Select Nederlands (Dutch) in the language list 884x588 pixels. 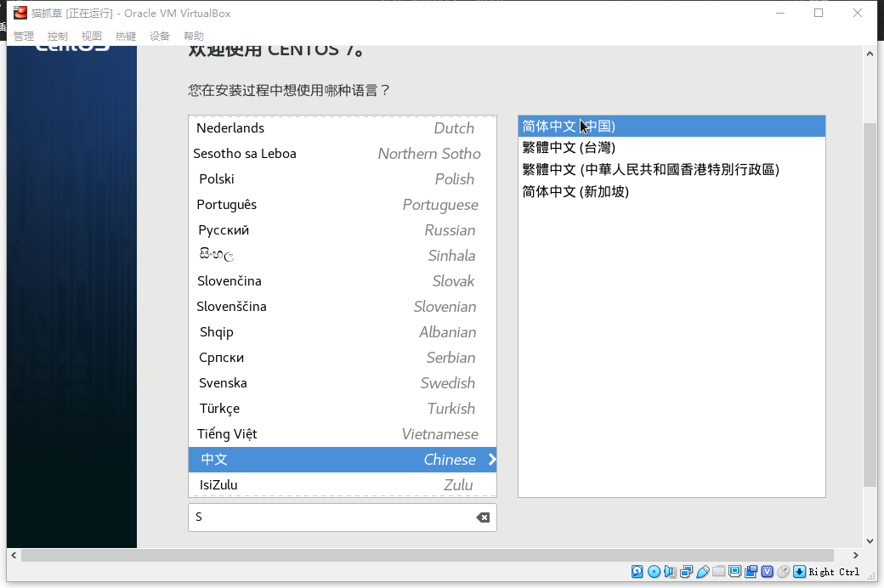[x=343, y=128]
